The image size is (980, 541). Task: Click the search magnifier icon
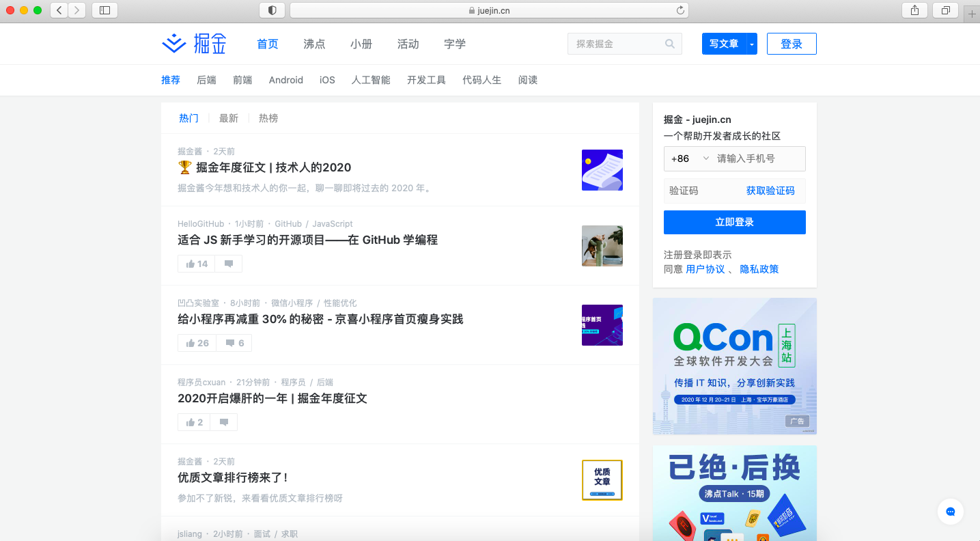point(670,44)
